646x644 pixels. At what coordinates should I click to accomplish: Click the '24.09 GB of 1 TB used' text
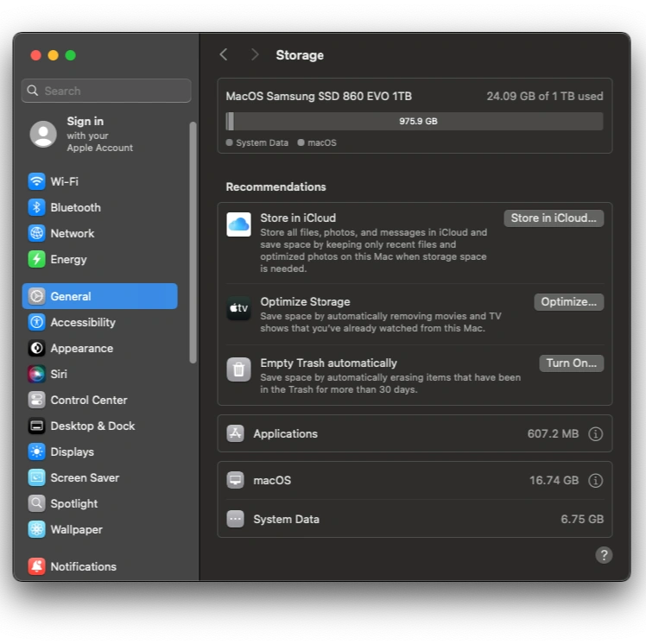pos(545,97)
